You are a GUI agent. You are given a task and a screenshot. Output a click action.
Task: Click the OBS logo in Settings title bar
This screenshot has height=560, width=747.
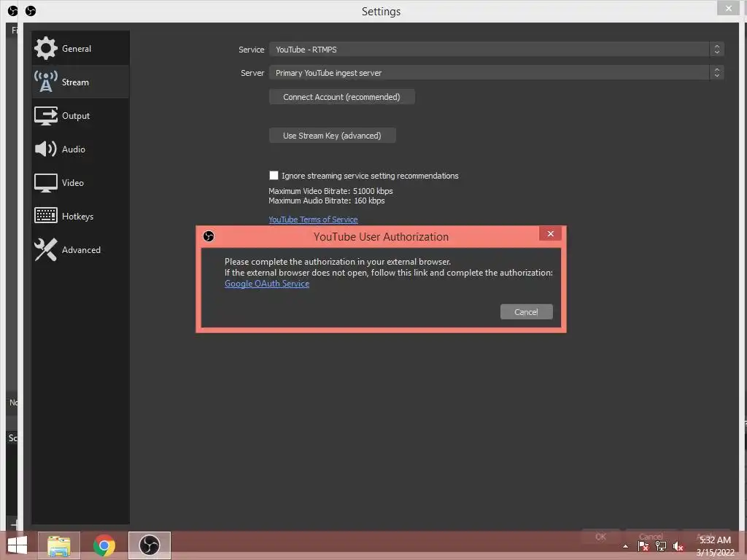click(31, 10)
